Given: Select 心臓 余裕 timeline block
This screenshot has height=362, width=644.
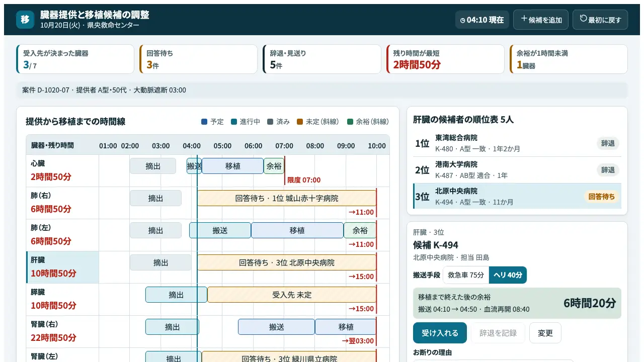Looking at the screenshot, I should [x=274, y=166].
